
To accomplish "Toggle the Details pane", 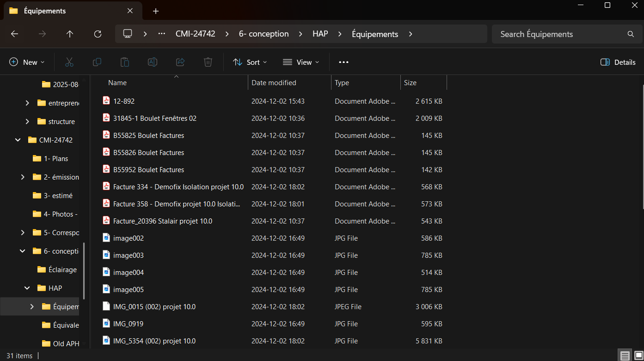I will click(618, 62).
